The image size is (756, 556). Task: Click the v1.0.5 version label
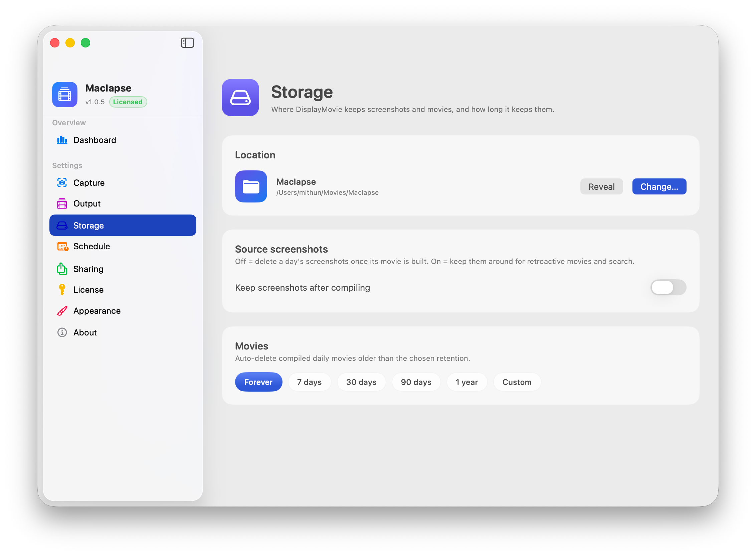point(95,102)
